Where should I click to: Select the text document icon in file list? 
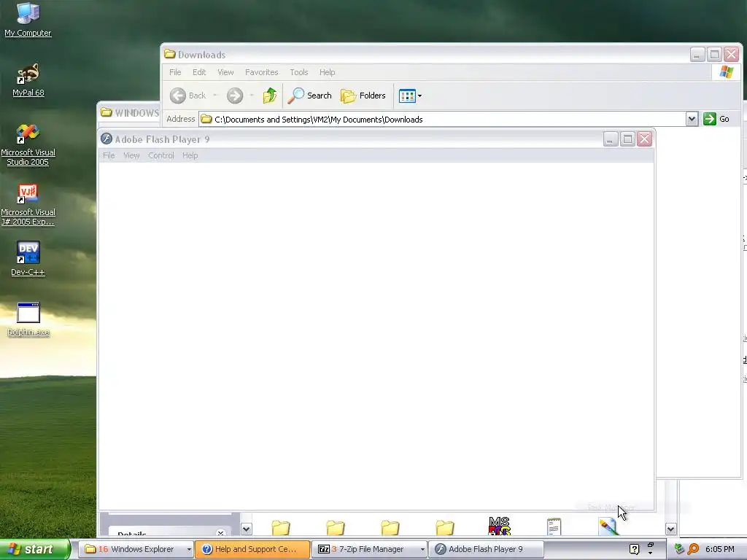point(554,526)
